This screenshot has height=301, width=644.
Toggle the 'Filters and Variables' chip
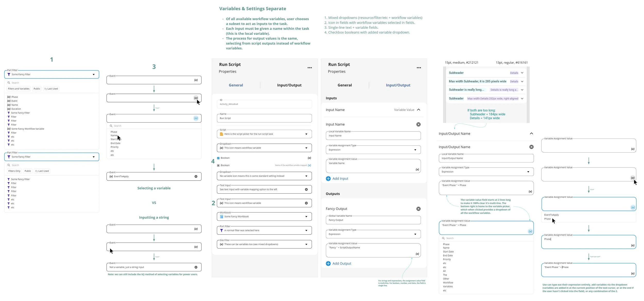[x=19, y=89]
